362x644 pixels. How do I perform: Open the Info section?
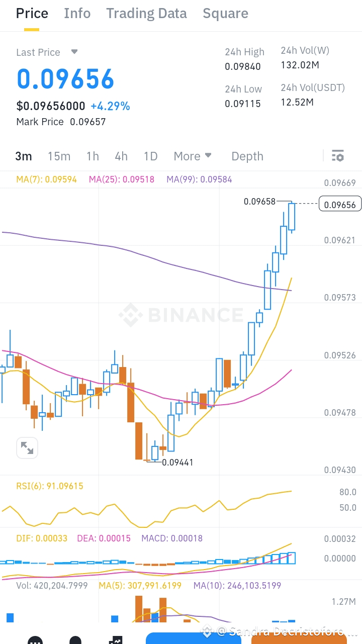[77, 13]
